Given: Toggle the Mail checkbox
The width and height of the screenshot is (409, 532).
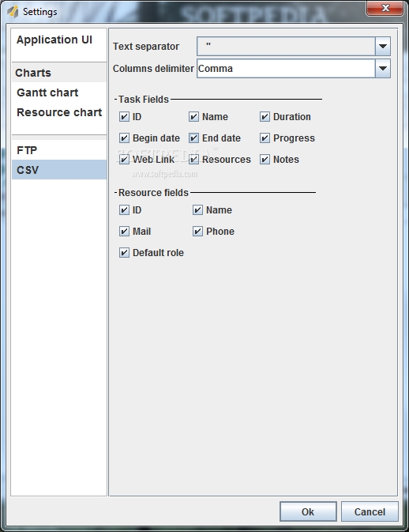Looking at the screenshot, I should coord(125,232).
